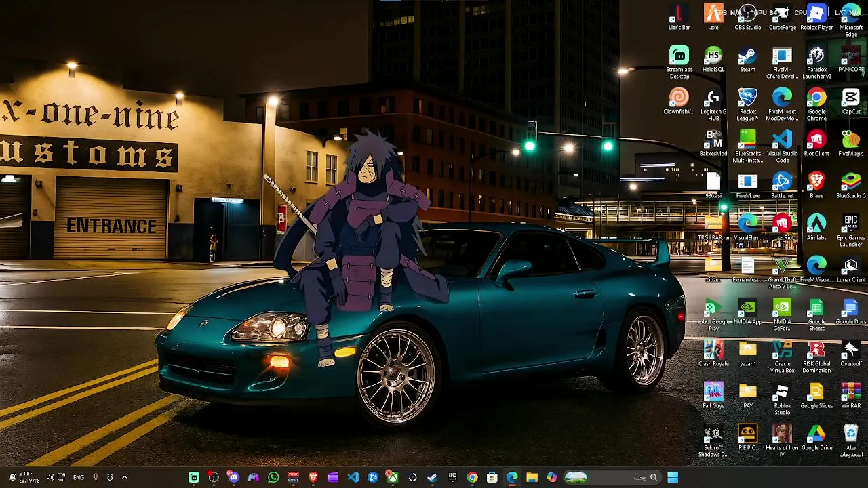868x488 pixels.
Task: Switch the ENG input language indicator
Action: pos(79,477)
